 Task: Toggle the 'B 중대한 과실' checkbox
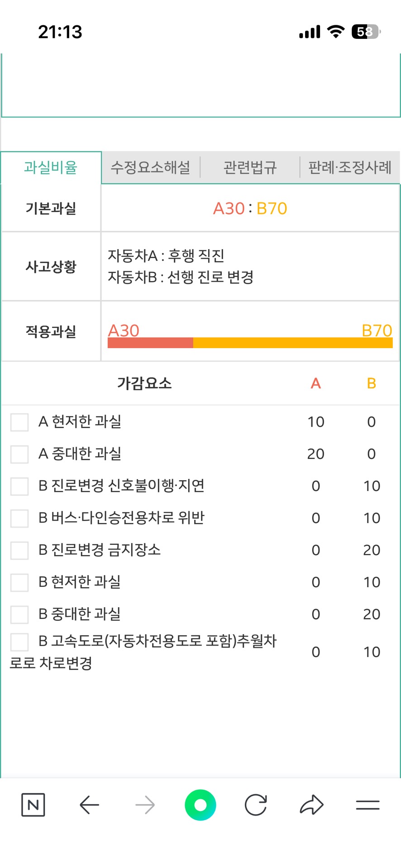coord(19,615)
